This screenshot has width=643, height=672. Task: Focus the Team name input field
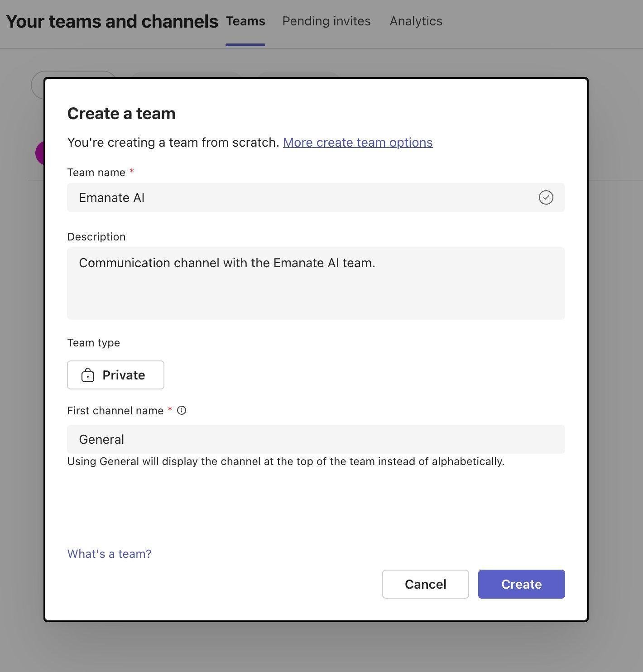(x=316, y=197)
